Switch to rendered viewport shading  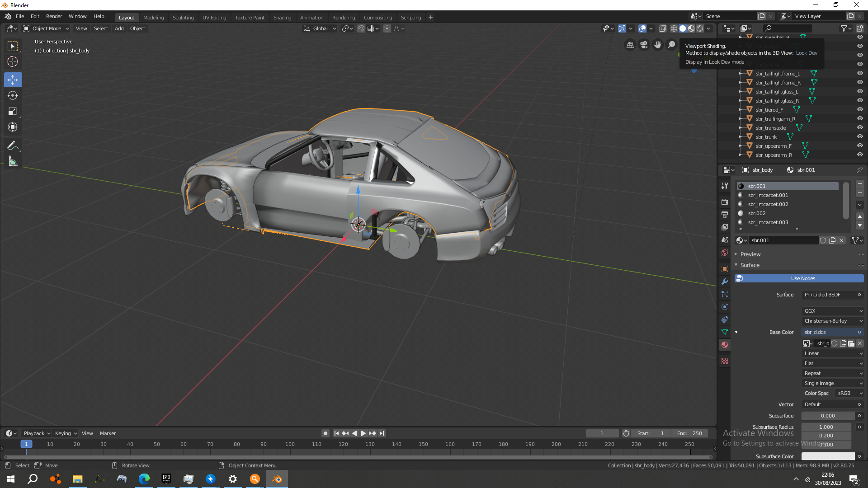coord(700,28)
